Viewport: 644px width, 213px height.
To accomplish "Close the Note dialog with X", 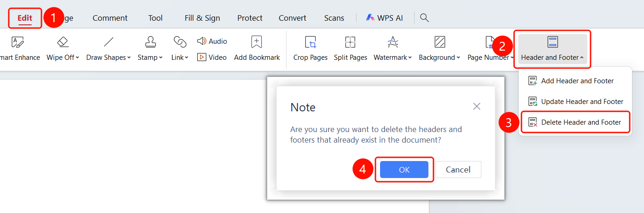I will 477,106.
